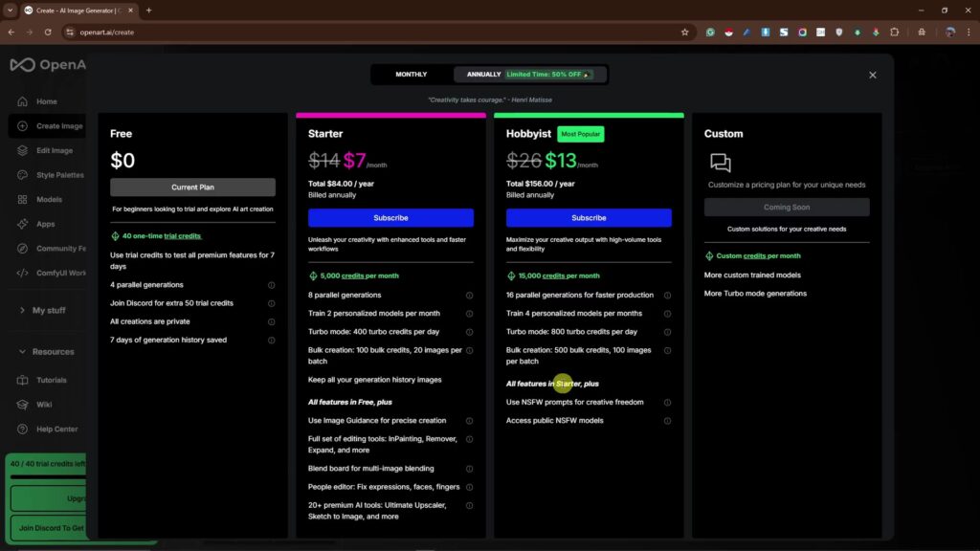Show info for 20+ premium AI tools
Viewport: 980px width, 551px height.
point(469,505)
